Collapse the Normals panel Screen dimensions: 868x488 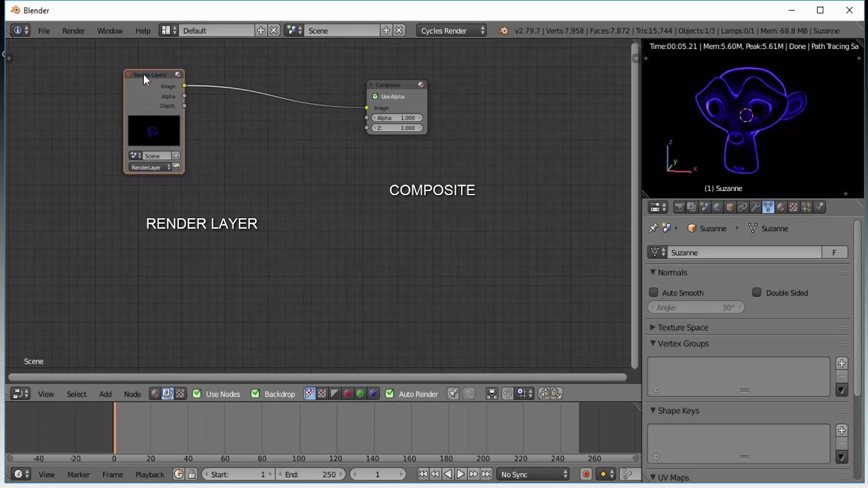pyautogui.click(x=653, y=272)
